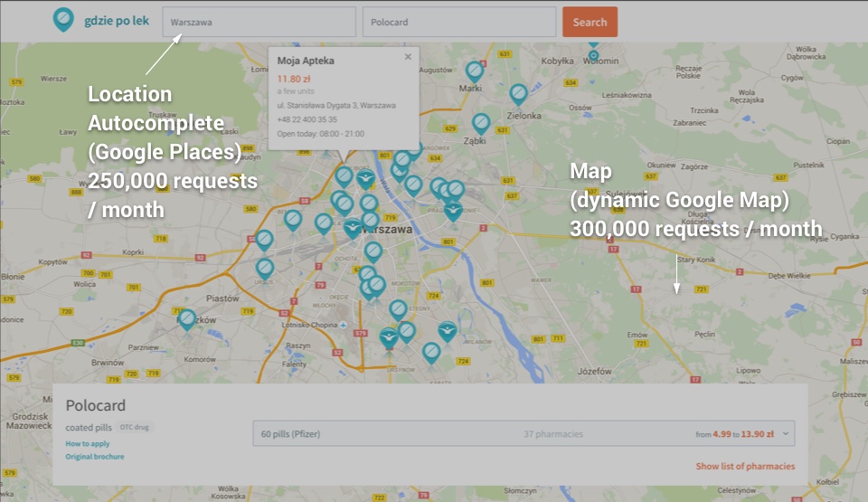The height and width of the screenshot is (502, 868).
Task: Click the address ul. Stanisława Dygata 3
Action: [336, 105]
